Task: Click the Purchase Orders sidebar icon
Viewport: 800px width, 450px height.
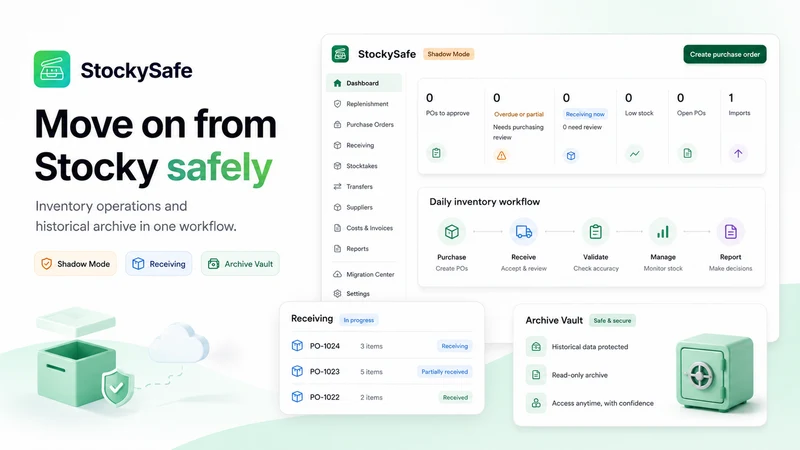Action: [337, 124]
